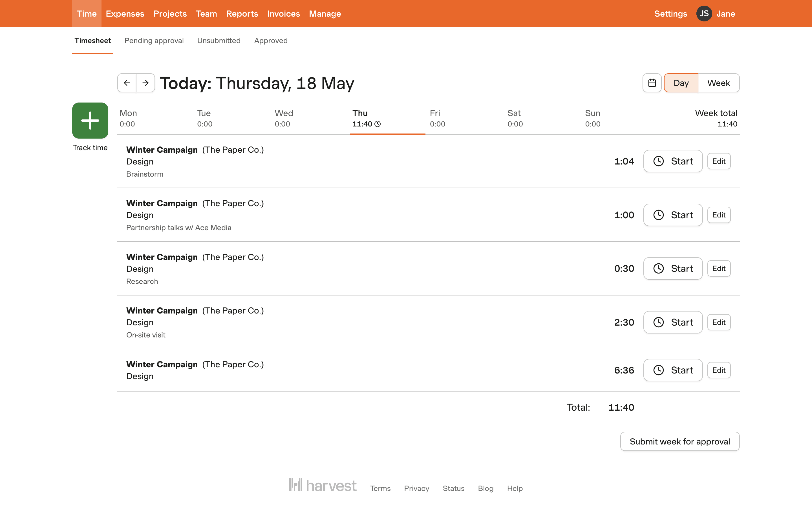Select the Fri day column
Screen dimensions: 812x507
point(437,118)
